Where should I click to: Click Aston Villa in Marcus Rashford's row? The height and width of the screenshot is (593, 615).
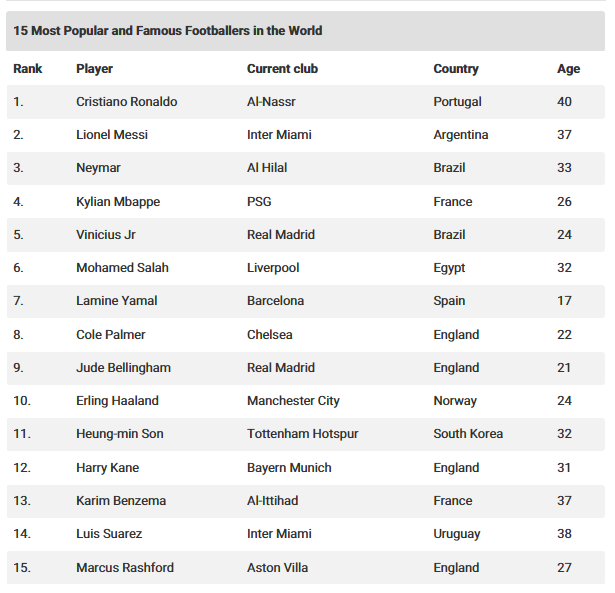[278, 568]
